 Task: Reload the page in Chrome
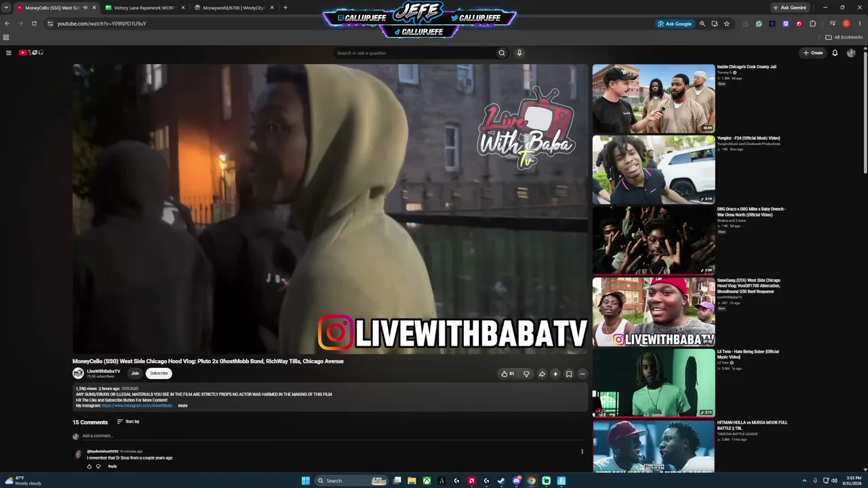tap(34, 24)
